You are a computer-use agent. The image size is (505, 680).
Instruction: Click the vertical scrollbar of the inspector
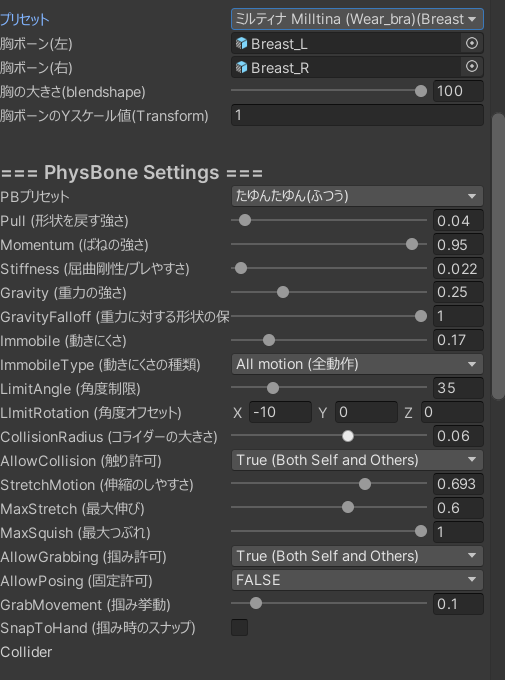click(498, 256)
